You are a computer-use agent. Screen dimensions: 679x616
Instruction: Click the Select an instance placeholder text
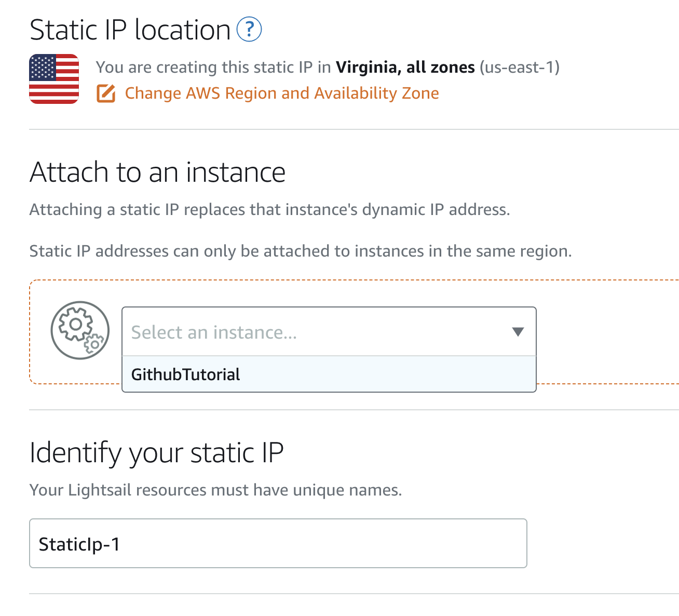(x=214, y=332)
